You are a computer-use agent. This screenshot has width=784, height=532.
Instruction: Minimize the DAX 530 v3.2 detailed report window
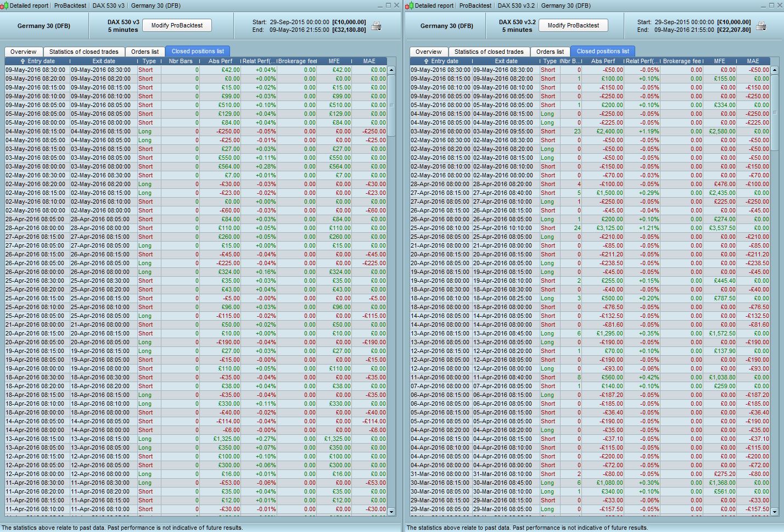(764, 5)
